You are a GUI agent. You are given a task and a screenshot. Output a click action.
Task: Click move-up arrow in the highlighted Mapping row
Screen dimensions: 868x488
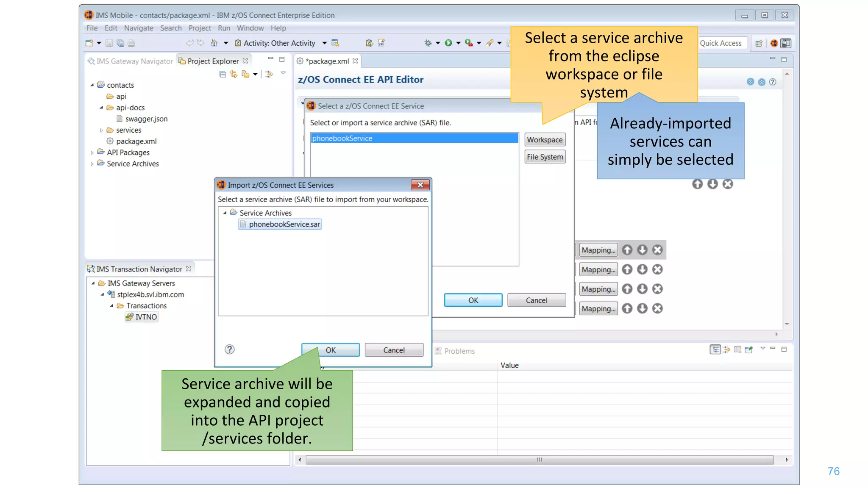627,250
